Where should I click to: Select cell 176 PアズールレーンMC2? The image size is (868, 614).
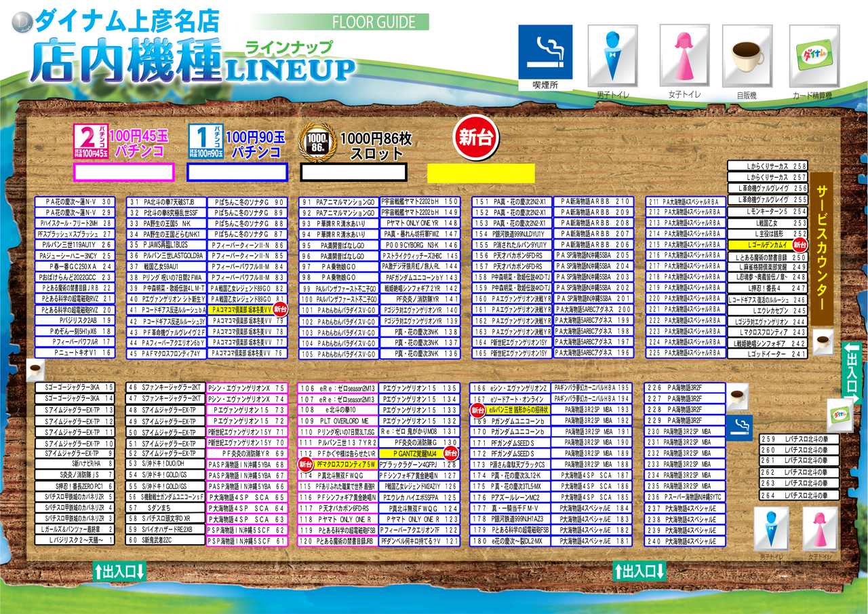511,497
